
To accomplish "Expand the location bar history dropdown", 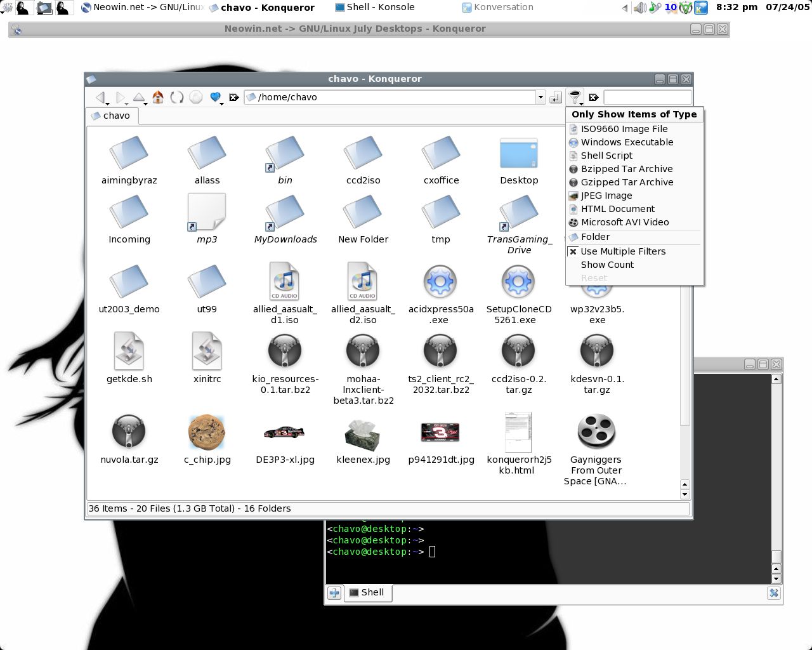I will coord(540,97).
